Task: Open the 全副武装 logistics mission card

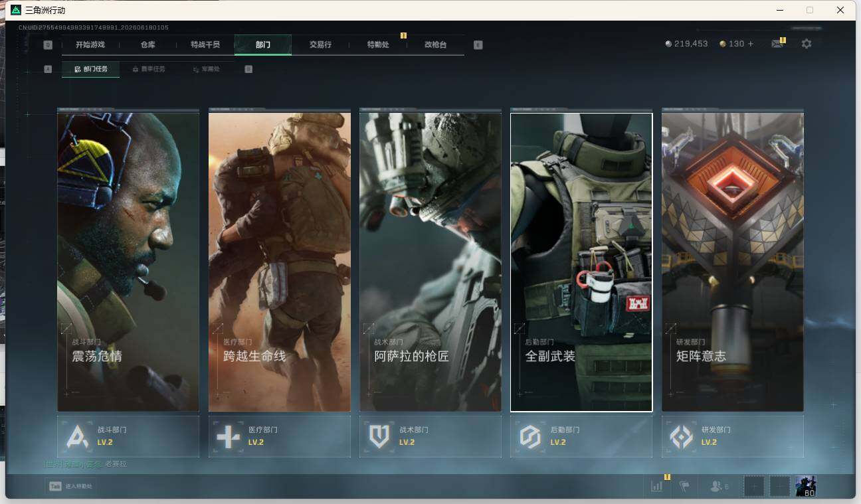Action: point(581,262)
